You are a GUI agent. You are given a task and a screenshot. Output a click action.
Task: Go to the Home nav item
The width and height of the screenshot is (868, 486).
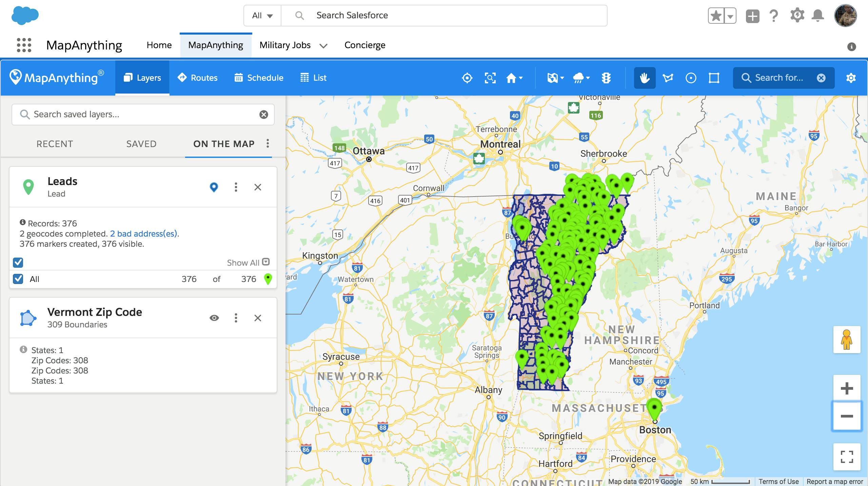(159, 45)
